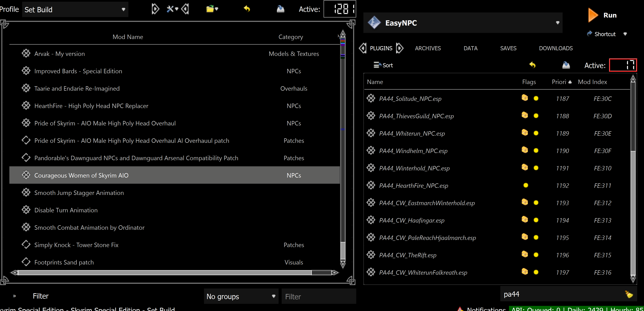Viewport: 644px width, 311px height.
Task: Click the yellow undo changes icon above the plugin list
Action: (x=532, y=65)
